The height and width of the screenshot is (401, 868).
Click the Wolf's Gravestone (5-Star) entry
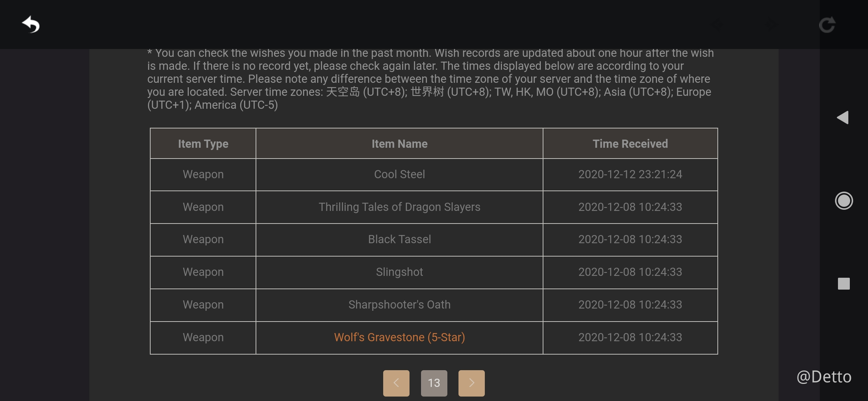tap(399, 337)
